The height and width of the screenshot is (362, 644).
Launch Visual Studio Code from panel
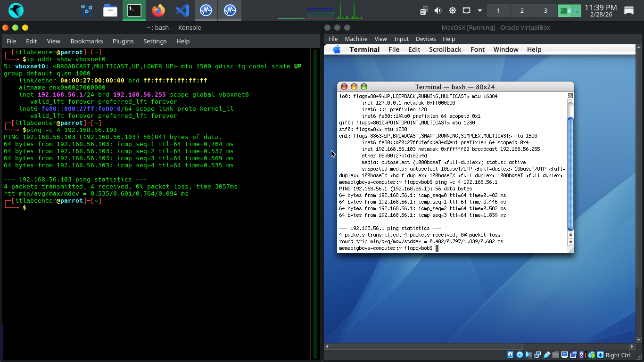(182, 10)
